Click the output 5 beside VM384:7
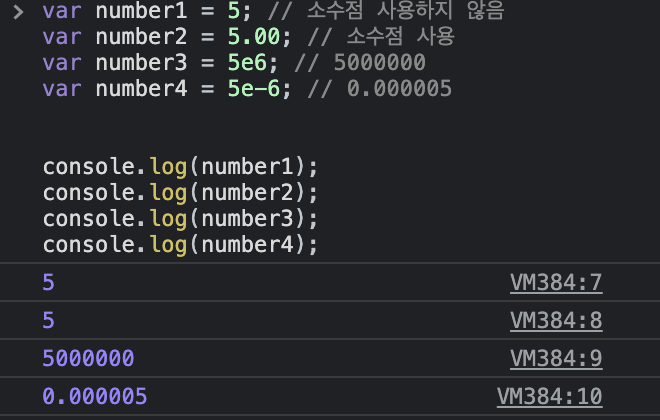Image resolution: width=660 pixels, height=420 pixels. coord(48,282)
